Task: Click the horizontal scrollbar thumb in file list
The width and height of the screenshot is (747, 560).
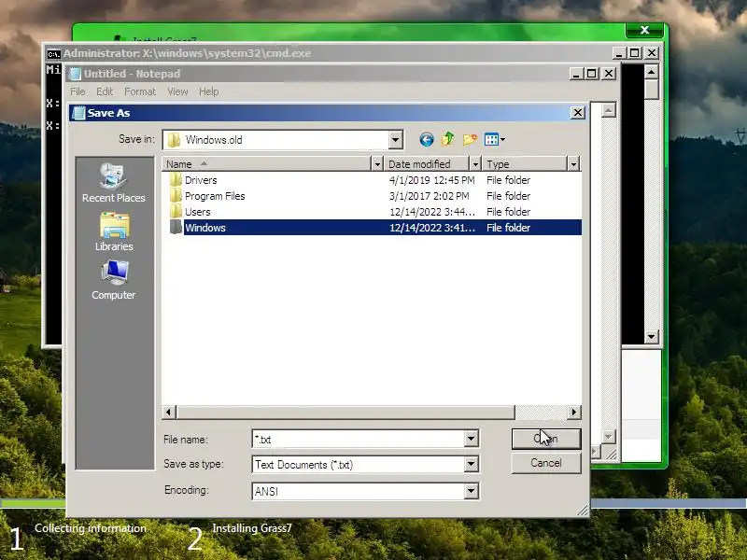Action: click(345, 412)
